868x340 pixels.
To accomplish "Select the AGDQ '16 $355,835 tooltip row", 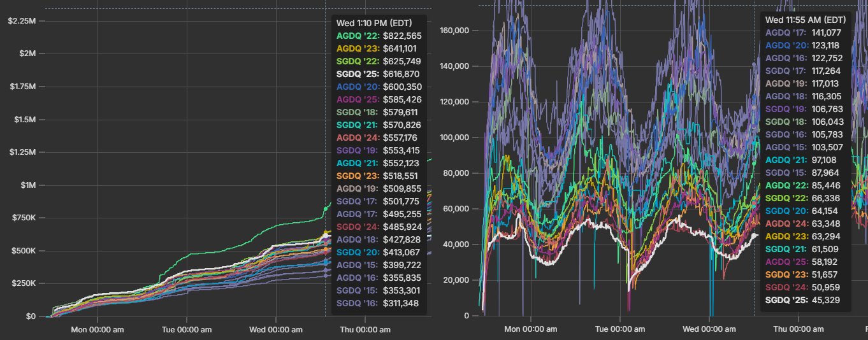I will (379, 278).
